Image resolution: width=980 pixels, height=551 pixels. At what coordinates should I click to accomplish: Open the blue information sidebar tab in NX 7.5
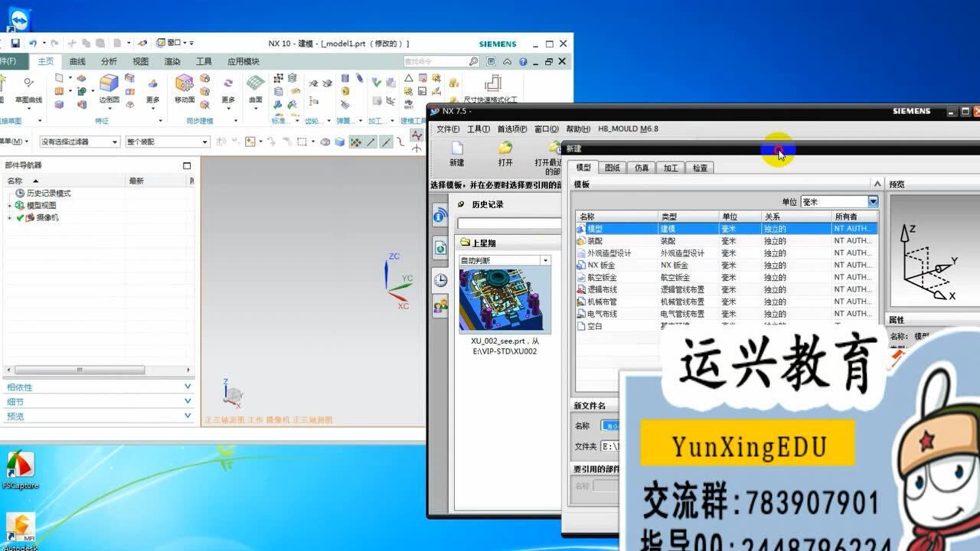[x=440, y=217]
